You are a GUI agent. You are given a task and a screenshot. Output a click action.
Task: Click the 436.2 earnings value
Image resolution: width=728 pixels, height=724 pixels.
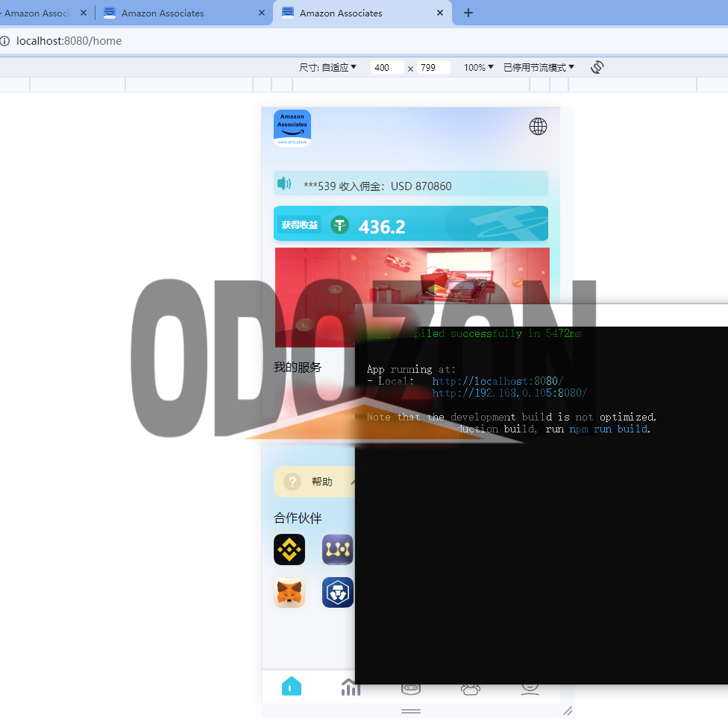[x=382, y=227]
